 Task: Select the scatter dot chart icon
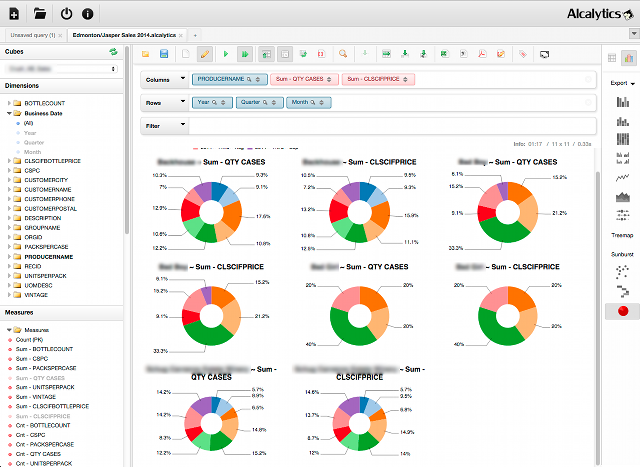tap(622, 271)
